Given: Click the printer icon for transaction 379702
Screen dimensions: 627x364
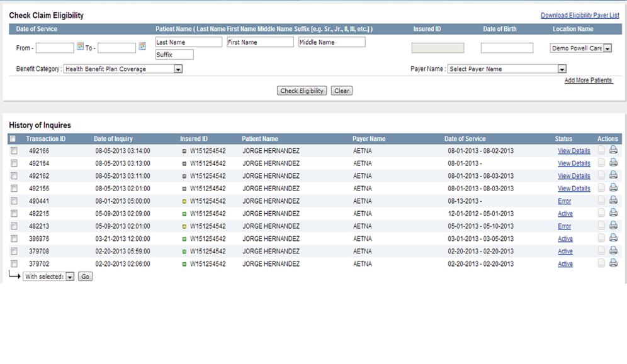Looking at the screenshot, I should (x=613, y=263).
